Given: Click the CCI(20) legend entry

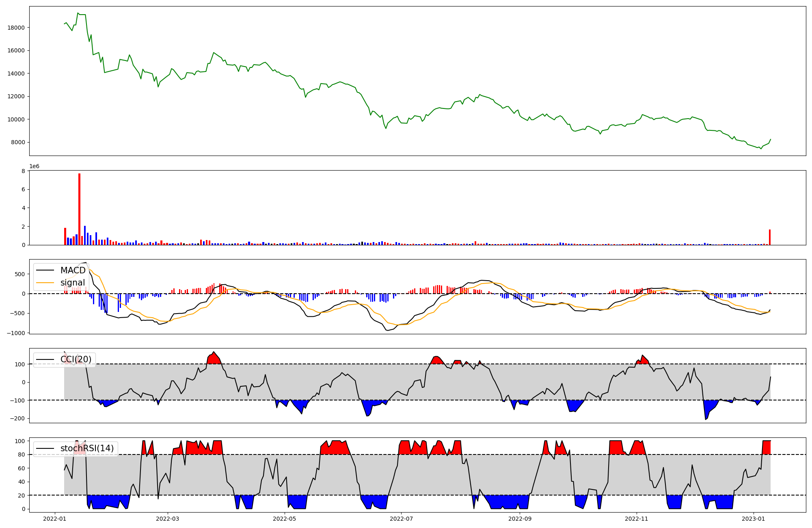Looking at the screenshot, I should pos(76,359).
